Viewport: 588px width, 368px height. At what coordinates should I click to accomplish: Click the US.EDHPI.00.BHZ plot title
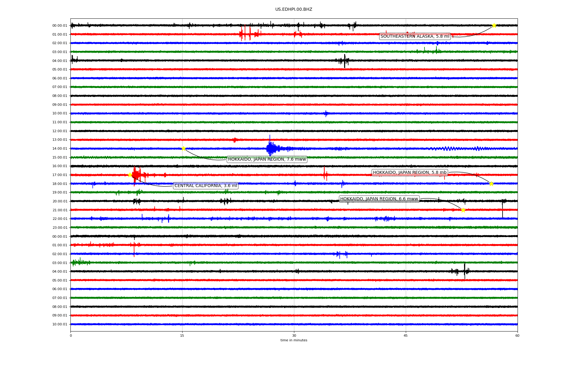293,10
